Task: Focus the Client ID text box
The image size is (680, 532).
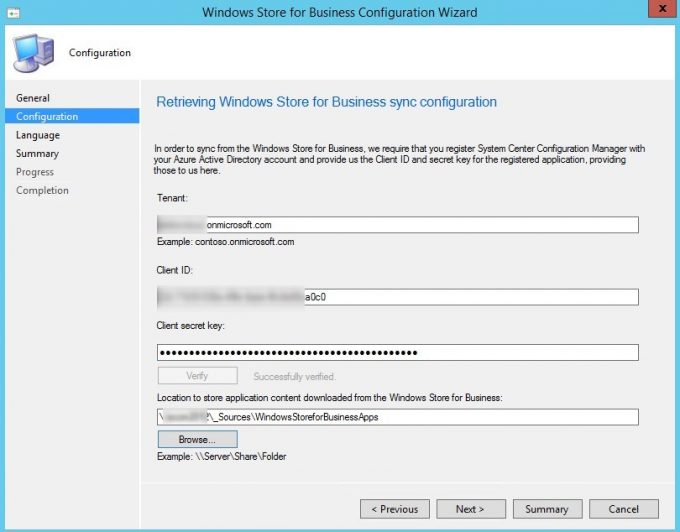Action: [398, 297]
